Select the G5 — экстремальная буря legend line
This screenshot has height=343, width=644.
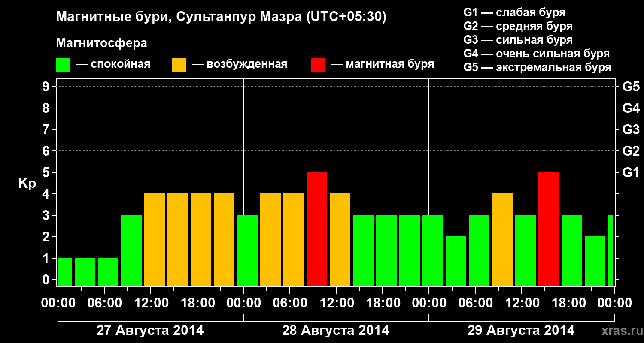[x=538, y=67]
